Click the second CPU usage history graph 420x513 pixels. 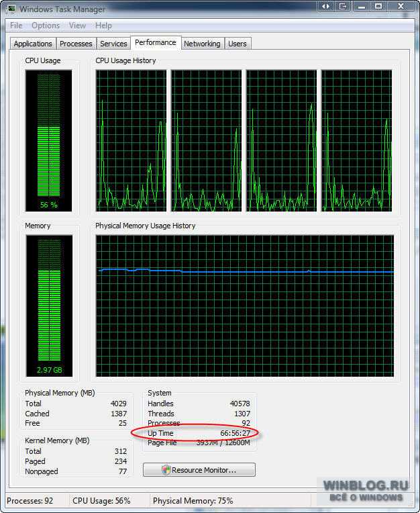pyautogui.click(x=206, y=141)
